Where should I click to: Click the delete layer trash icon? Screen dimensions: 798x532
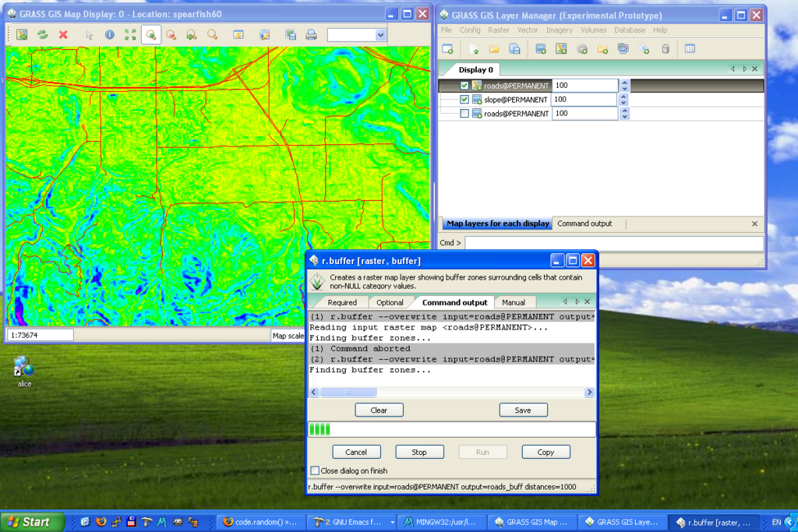[x=666, y=49]
